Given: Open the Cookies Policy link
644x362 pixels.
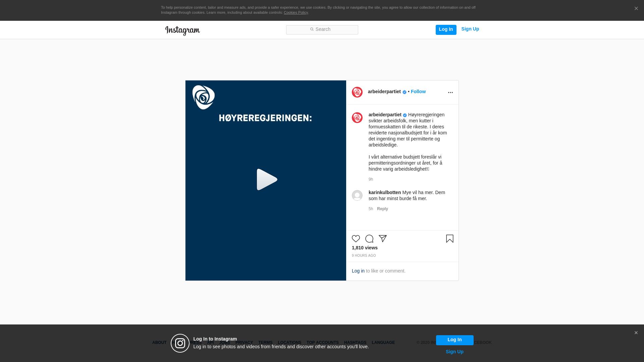Looking at the screenshot, I should coord(296,12).
